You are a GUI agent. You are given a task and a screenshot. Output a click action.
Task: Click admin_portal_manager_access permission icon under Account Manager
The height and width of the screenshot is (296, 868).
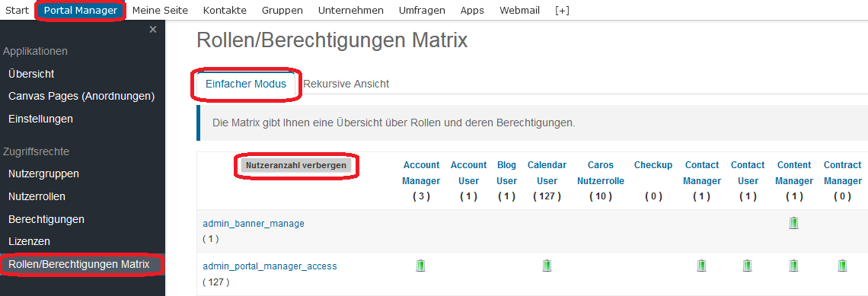tap(421, 266)
